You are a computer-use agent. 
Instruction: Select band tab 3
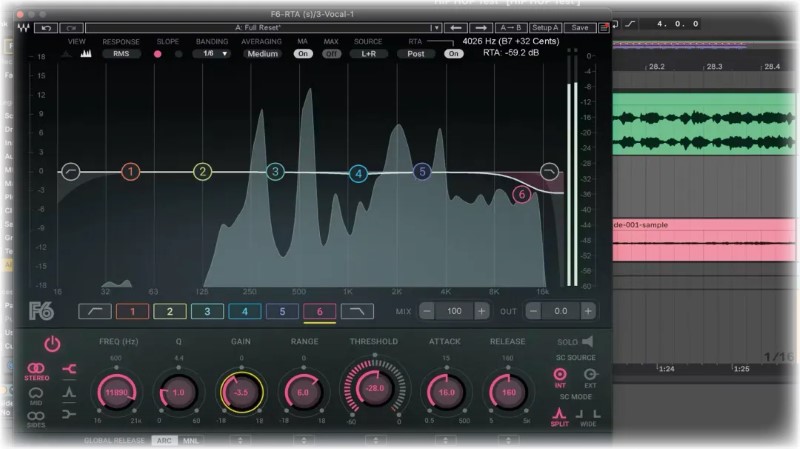207,311
